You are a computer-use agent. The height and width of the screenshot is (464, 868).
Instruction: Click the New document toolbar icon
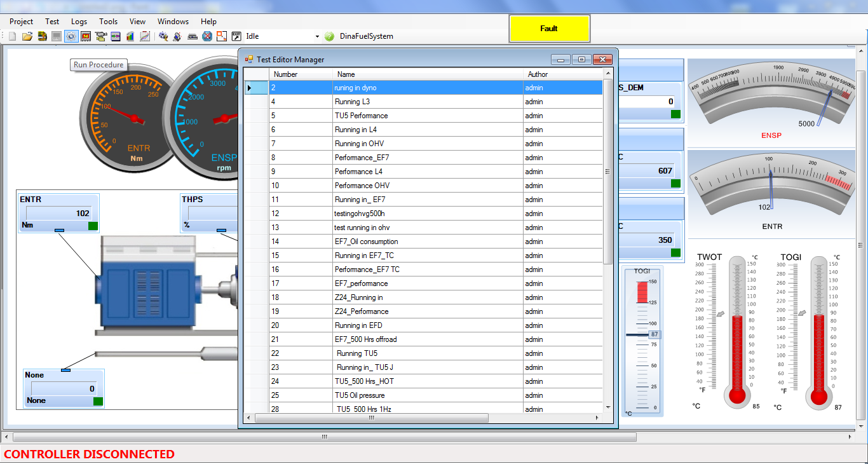(x=12, y=36)
